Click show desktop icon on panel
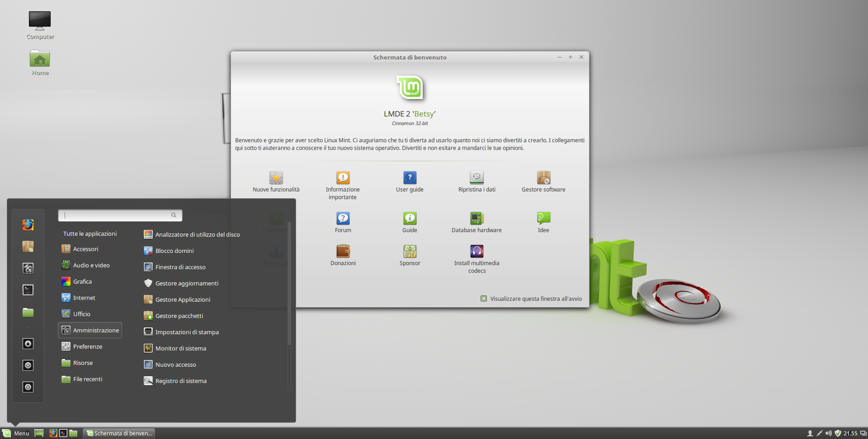This screenshot has height=439, width=868. [x=39, y=433]
